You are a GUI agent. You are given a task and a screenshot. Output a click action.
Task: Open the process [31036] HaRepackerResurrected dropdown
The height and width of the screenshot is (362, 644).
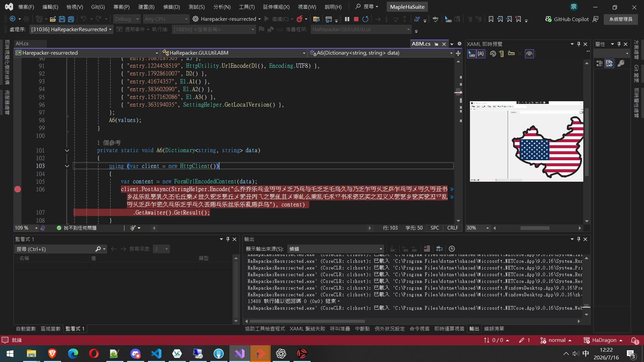(x=71, y=29)
